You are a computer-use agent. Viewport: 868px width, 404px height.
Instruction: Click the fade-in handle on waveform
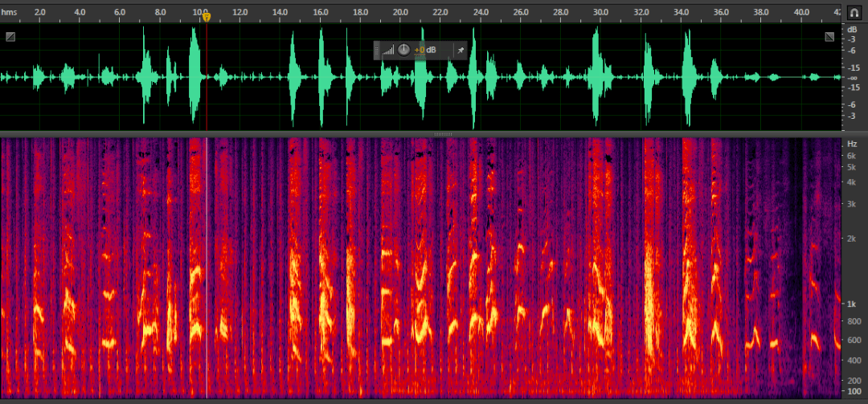[10, 37]
